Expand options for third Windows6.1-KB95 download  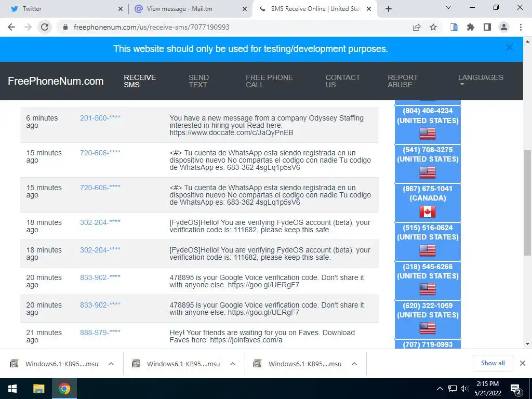[x=354, y=364]
